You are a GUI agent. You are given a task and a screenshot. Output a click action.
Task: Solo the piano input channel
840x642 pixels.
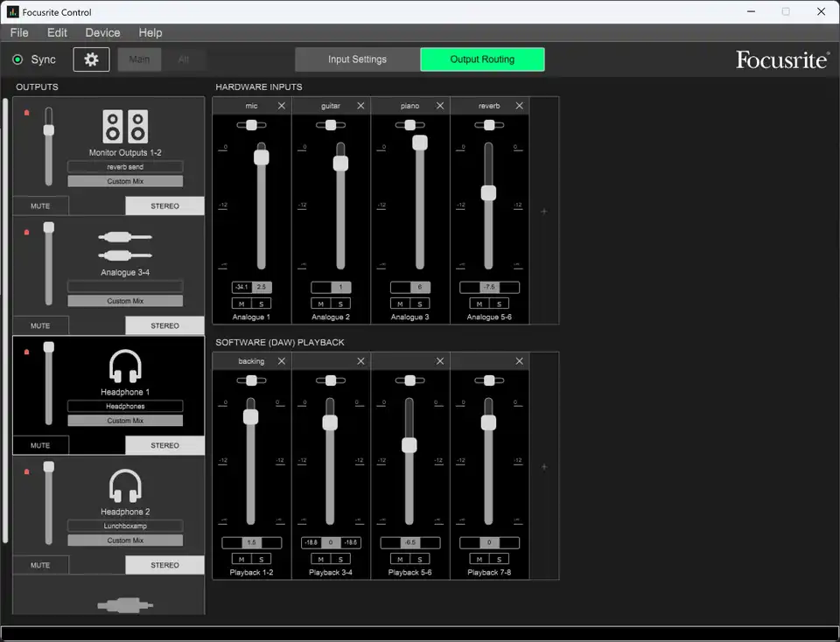pyautogui.click(x=418, y=303)
